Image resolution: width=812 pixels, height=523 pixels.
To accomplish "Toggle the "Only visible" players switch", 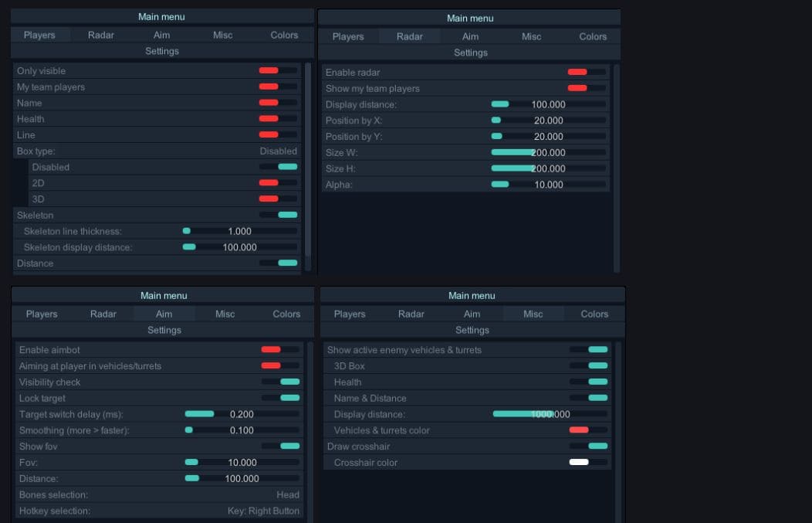I will 278,71.
